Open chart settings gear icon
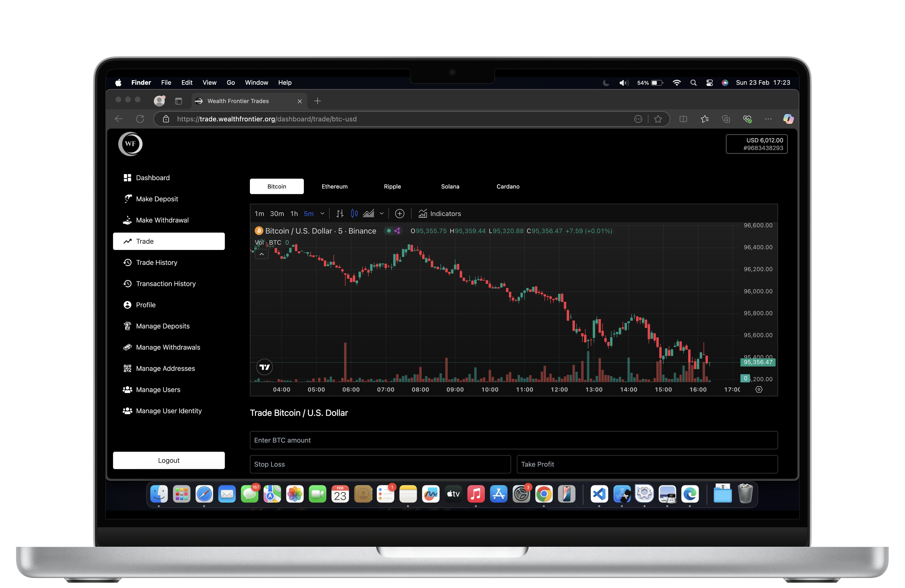 [759, 390]
